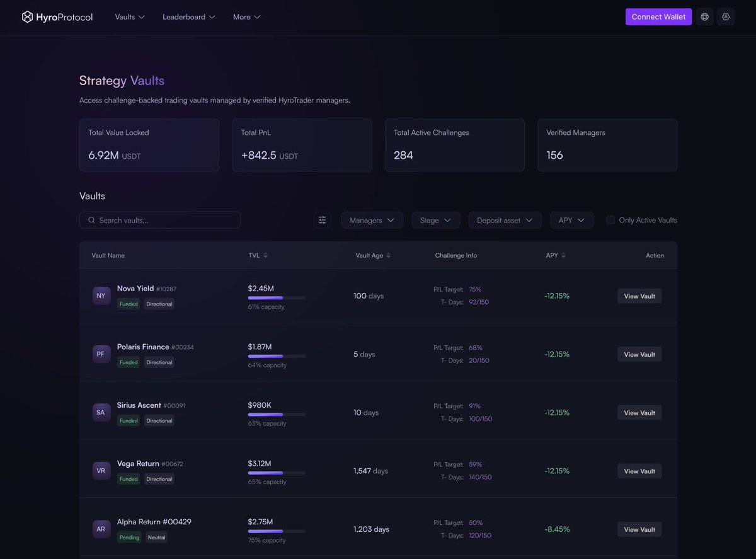
Task: Click the Pending tag on Alpha Return
Action: pos(129,538)
